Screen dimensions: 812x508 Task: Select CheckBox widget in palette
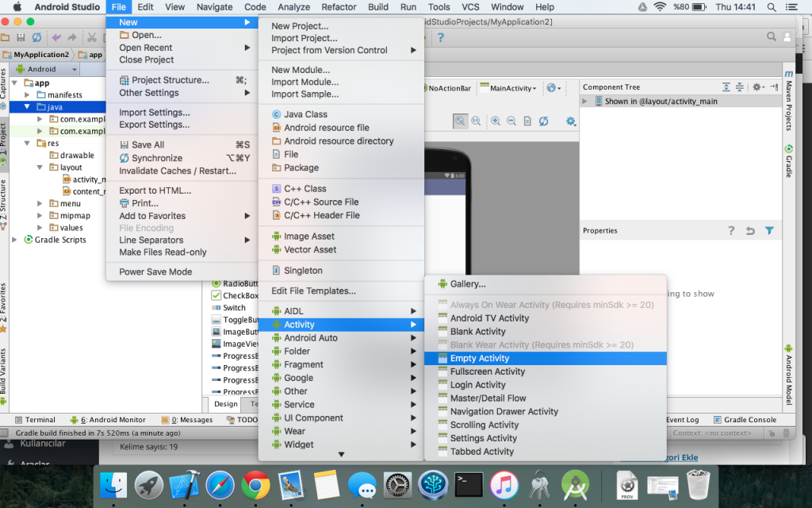[235, 295]
